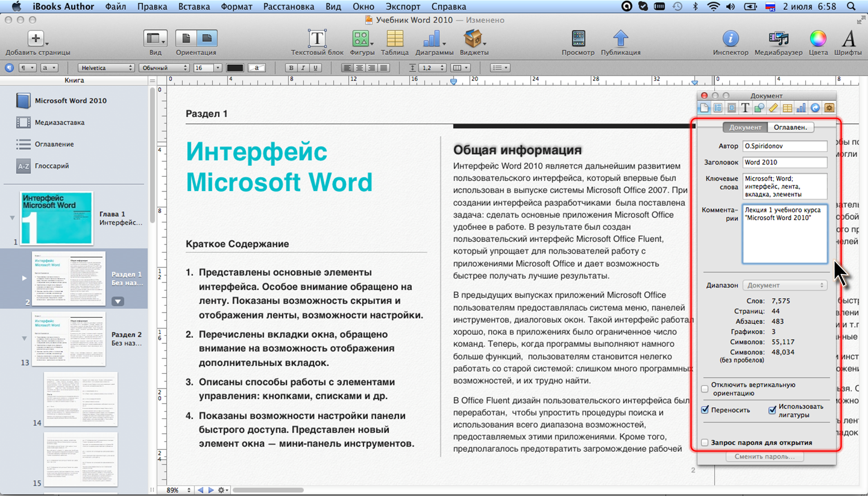Switch to landscape orientation
Image resolution: width=868 pixels, height=496 pixels.
click(207, 39)
